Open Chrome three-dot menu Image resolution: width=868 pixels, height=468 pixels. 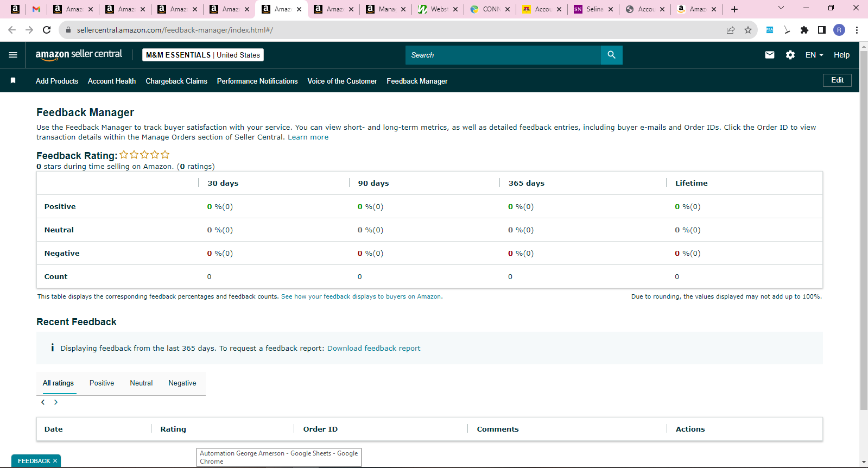coord(857,30)
